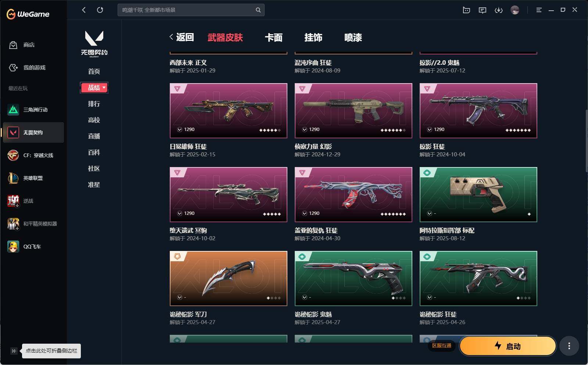
Task: Open the messages icon in title bar
Action: point(483,10)
